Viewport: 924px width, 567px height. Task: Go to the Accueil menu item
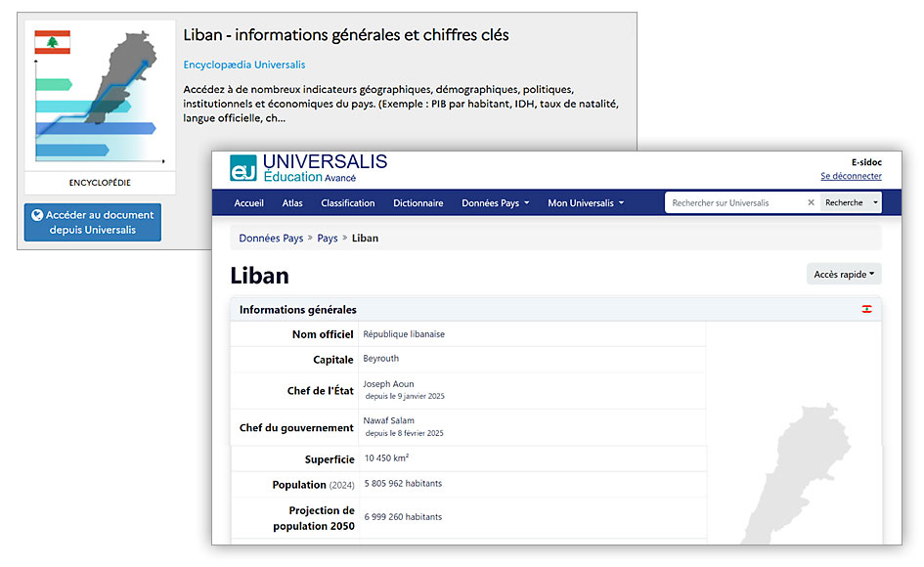(x=249, y=203)
